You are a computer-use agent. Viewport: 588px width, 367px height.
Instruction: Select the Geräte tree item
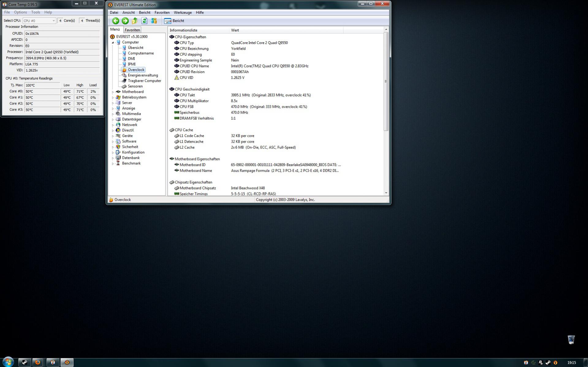click(x=127, y=136)
